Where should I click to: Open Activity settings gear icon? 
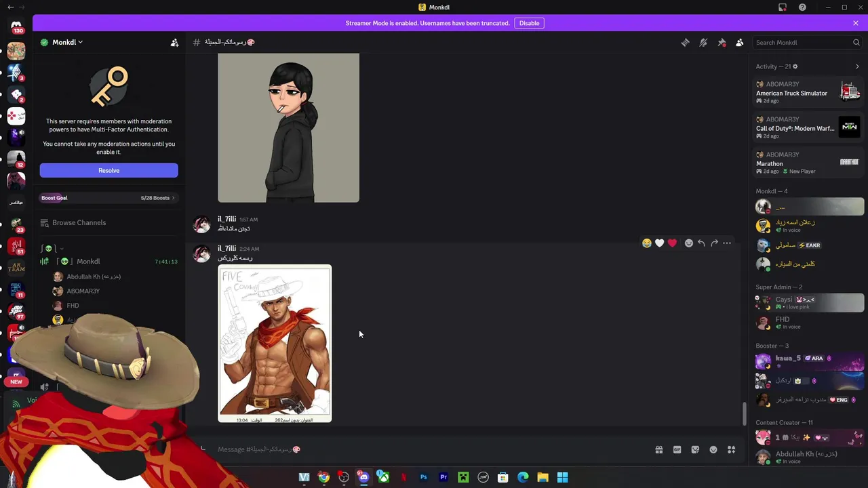click(795, 66)
